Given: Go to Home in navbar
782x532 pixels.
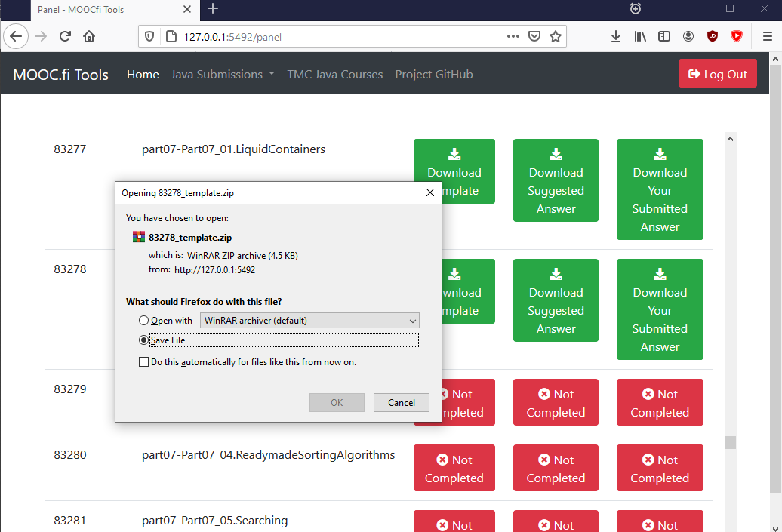Looking at the screenshot, I should [x=143, y=74].
